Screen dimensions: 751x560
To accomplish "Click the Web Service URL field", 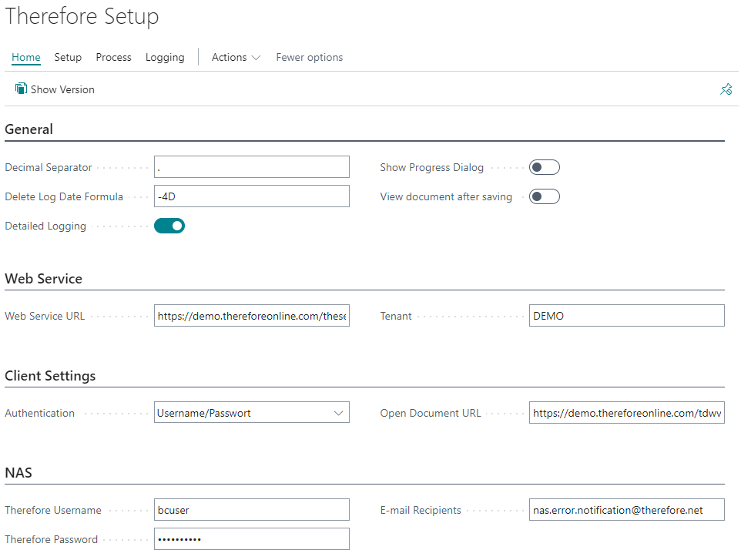I will 251,316.
